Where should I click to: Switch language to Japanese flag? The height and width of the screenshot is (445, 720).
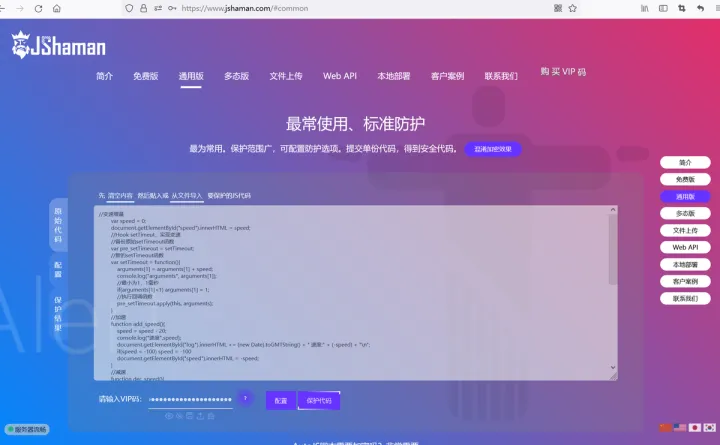pyautogui.click(x=695, y=428)
